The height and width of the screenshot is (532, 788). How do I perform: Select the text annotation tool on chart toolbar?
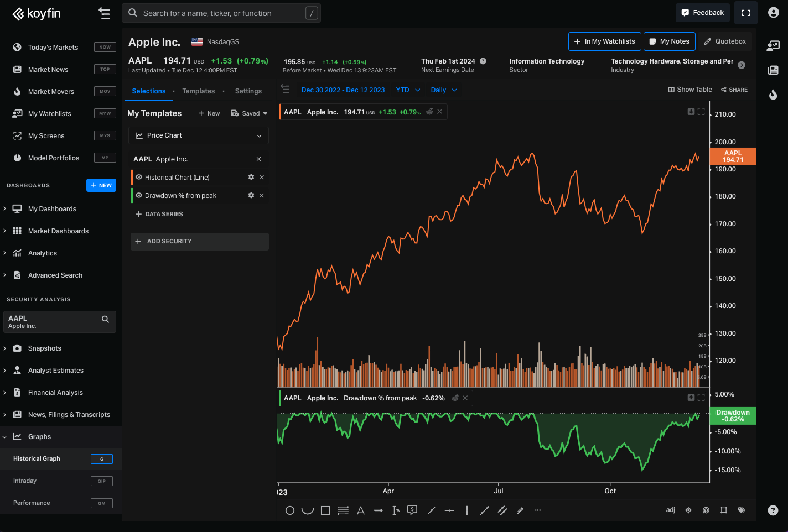coord(361,510)
